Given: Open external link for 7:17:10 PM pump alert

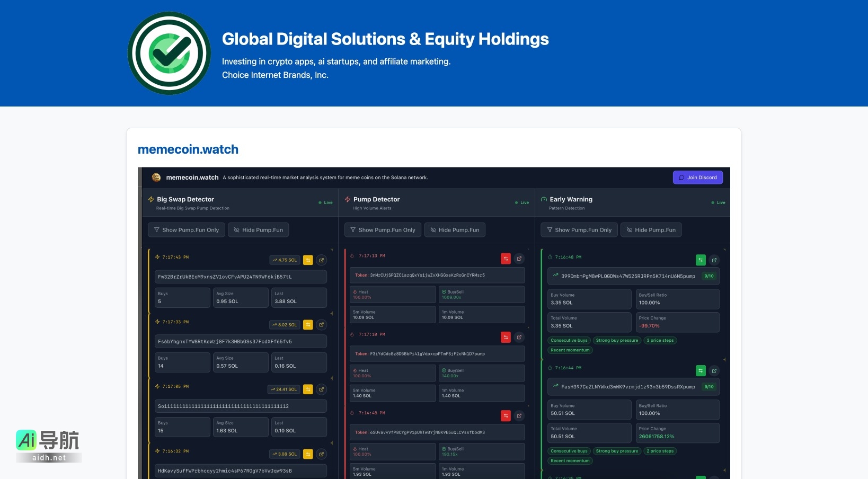Looking at the screenshot, I should [x=519, y=337].
